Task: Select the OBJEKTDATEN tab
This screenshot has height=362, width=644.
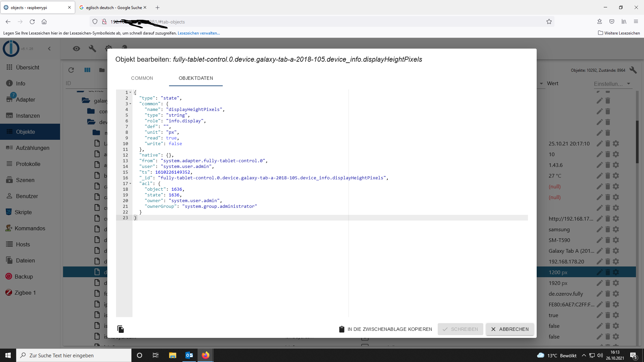Action: (196, 78)
